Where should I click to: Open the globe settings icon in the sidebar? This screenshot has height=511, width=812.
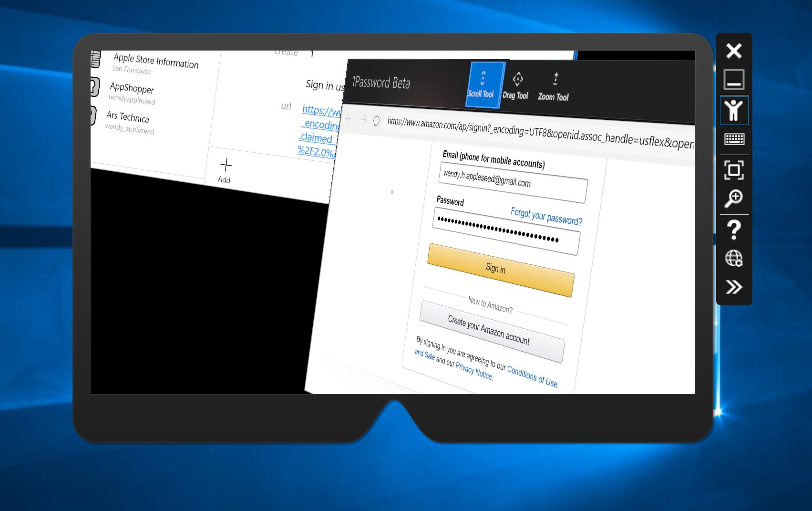point(734,258)
